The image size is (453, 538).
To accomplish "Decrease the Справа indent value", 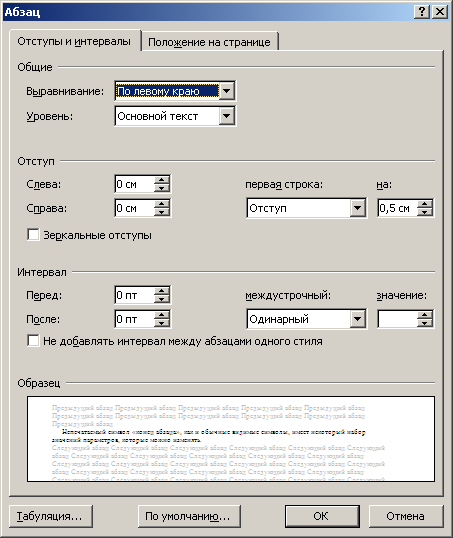I will pyautogui.click(x=162, y=212).
